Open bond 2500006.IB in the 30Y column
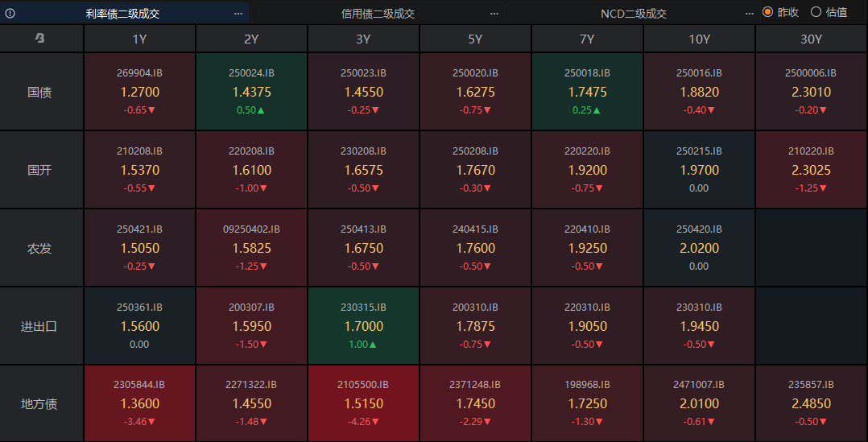 811,92
